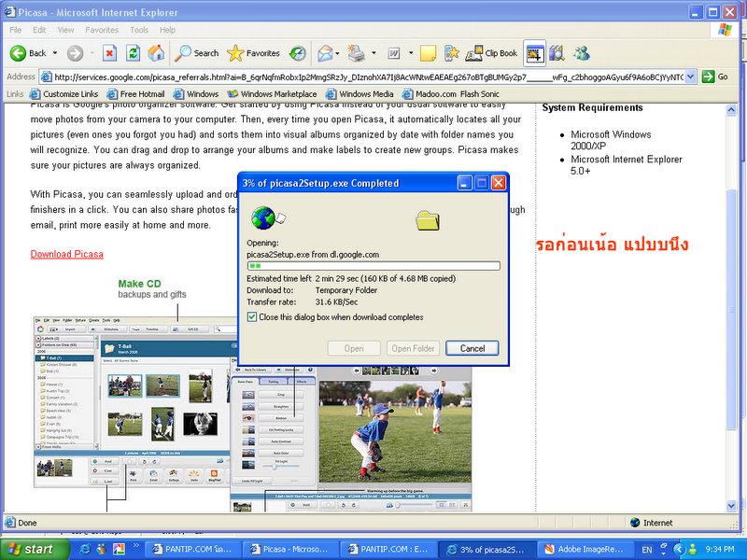Click the Forward arrow icon
747x560 pixels.
click(x=75, y=53)
